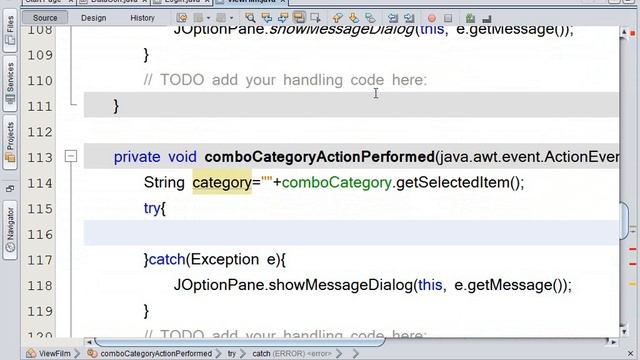The image size is (640, 360).
Task: Click the Shift Line Left icon
Action: (393, 18)
